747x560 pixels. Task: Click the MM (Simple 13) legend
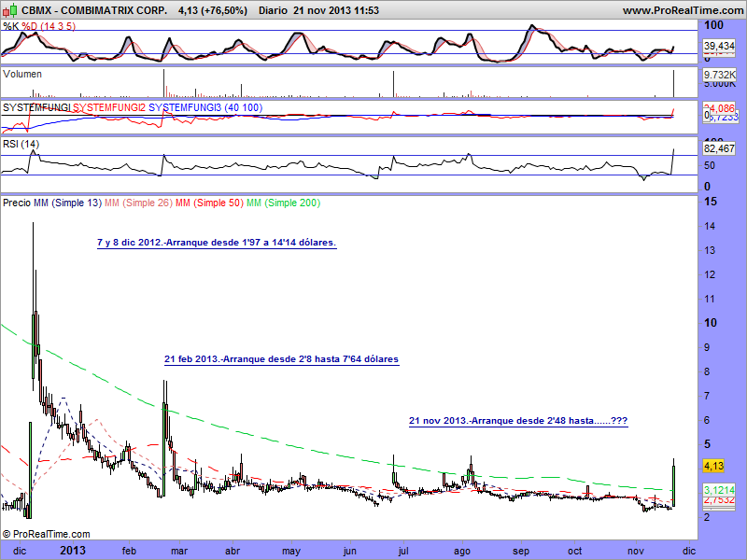[x=67, y=203]
